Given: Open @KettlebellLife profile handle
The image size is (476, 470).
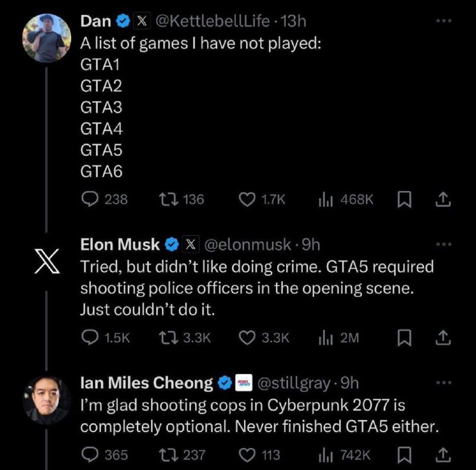Looking at the screenshot, I should 212,21.
